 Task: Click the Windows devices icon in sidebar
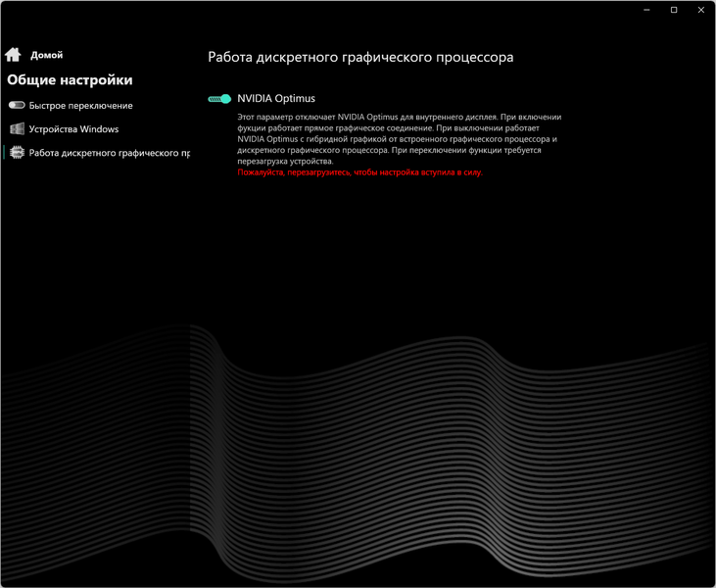coord(17,128)
